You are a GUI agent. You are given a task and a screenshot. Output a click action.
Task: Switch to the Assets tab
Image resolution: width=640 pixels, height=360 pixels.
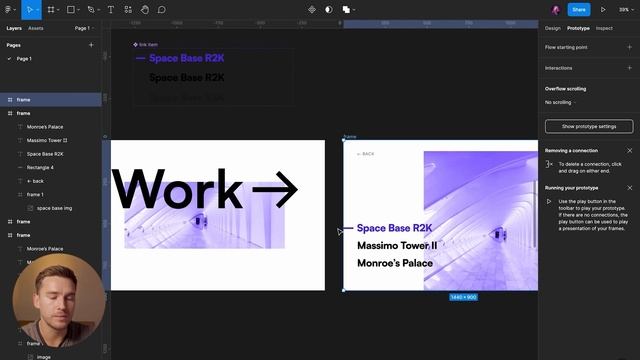(36, 28)
